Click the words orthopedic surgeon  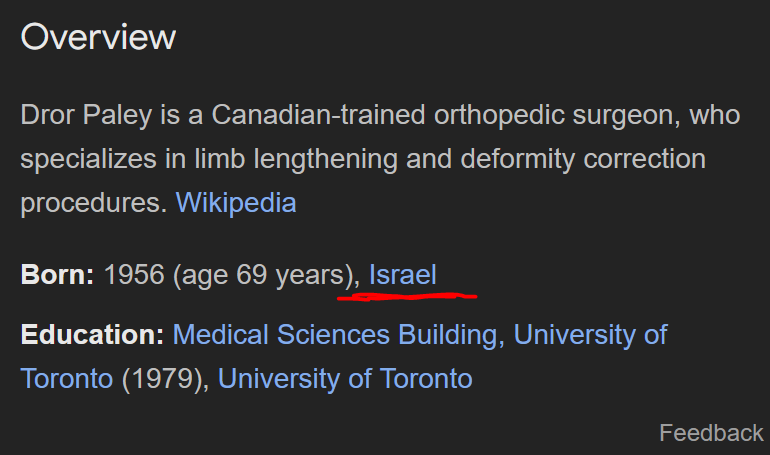pyautogui.click(x=557, y=116)
